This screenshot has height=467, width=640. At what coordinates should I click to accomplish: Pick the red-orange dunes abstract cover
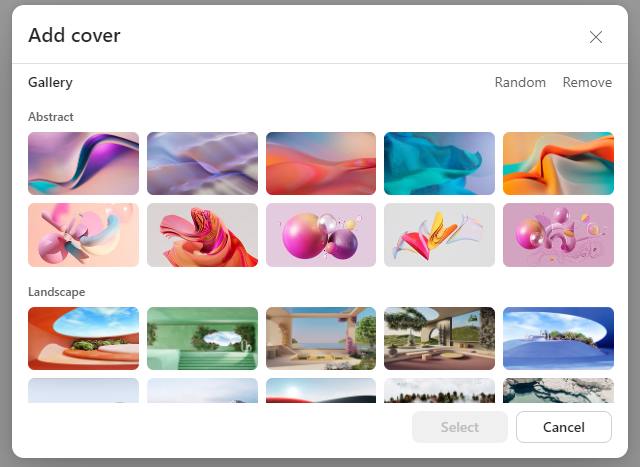click(x=321, y=163)
